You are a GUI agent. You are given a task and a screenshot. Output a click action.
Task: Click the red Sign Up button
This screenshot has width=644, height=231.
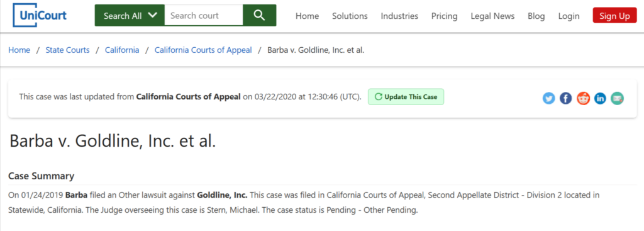(615, 16)
